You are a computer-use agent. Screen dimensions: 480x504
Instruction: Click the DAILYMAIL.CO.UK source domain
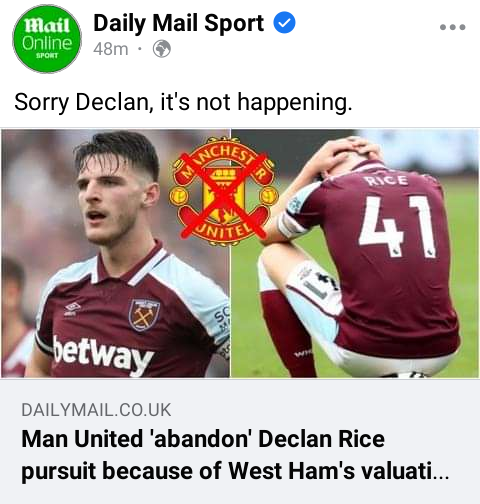point(96,410)
